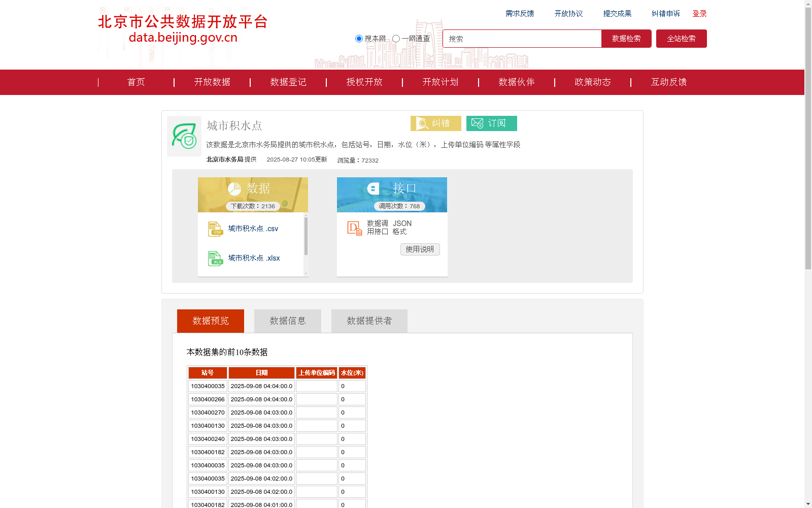Click the 纠错 error report button
The height and width of the screenshot is (508, 812).
tap(436, 123)
